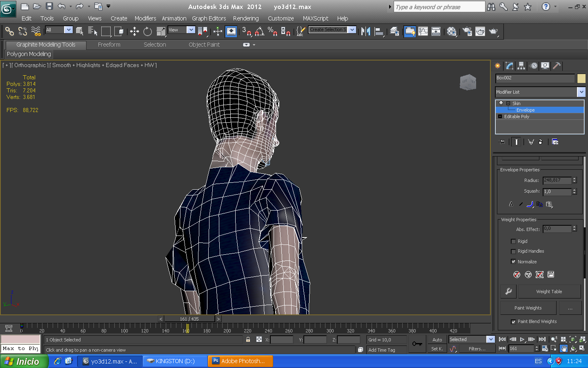This screenshot has height=368, width=588.
Task: Open the Hierarchy panel tab icon
Action: [x=521, y=66]
